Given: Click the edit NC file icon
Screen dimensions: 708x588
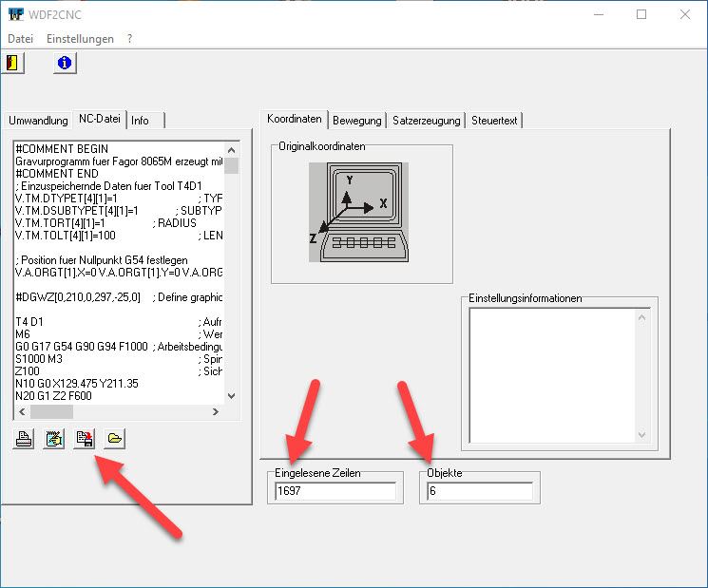Looking at the screenshot, I should tap(54, 438).
